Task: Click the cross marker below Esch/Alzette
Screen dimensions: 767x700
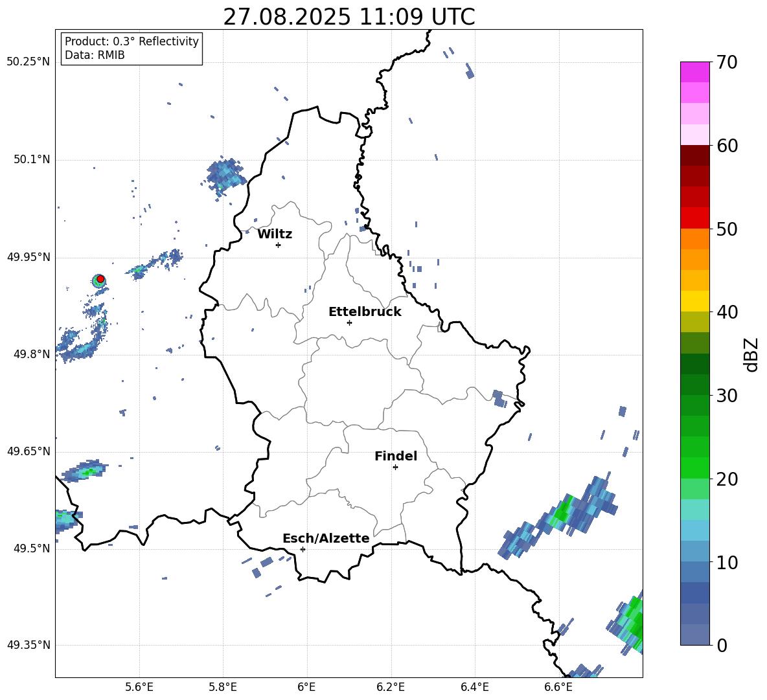Action: pyautogui.click(x=303, y=549)
